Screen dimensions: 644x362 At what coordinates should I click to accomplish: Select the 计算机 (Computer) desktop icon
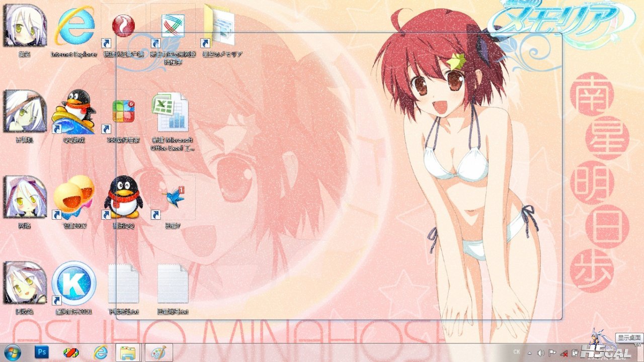click(x=25, y=116)
